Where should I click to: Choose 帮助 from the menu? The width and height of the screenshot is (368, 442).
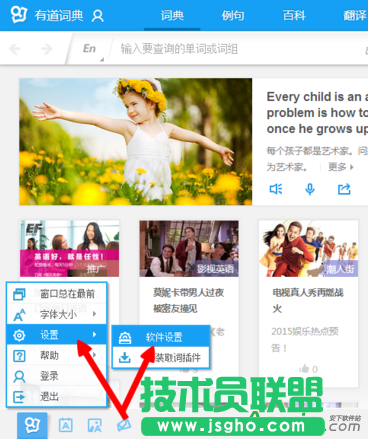[x=57, y=355]
